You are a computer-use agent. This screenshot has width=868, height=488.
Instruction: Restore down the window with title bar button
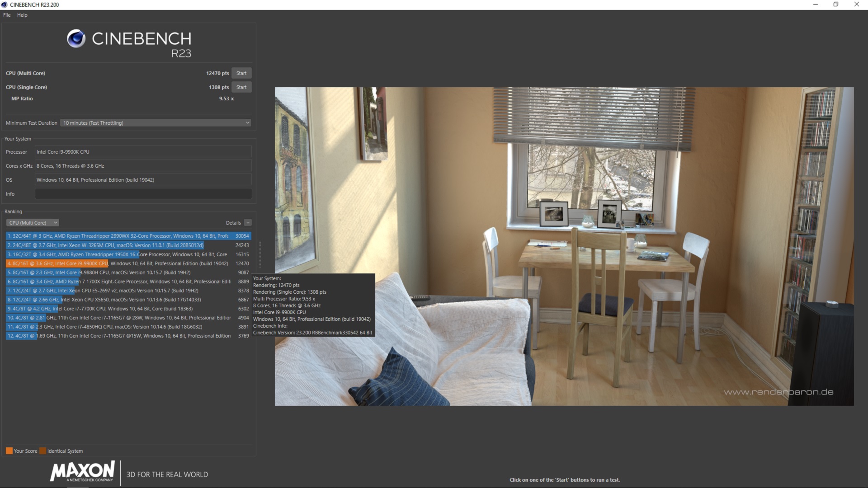(836, 5)
